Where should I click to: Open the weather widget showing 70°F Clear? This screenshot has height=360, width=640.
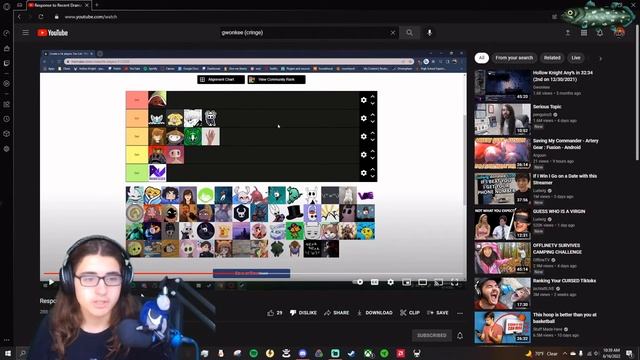pos(543,353)
